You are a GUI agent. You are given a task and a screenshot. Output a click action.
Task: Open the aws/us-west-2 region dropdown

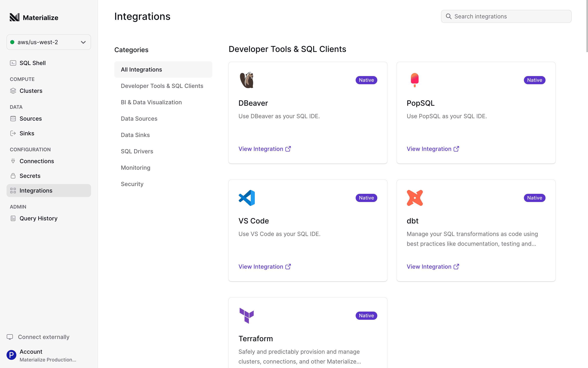pos(49,42)
